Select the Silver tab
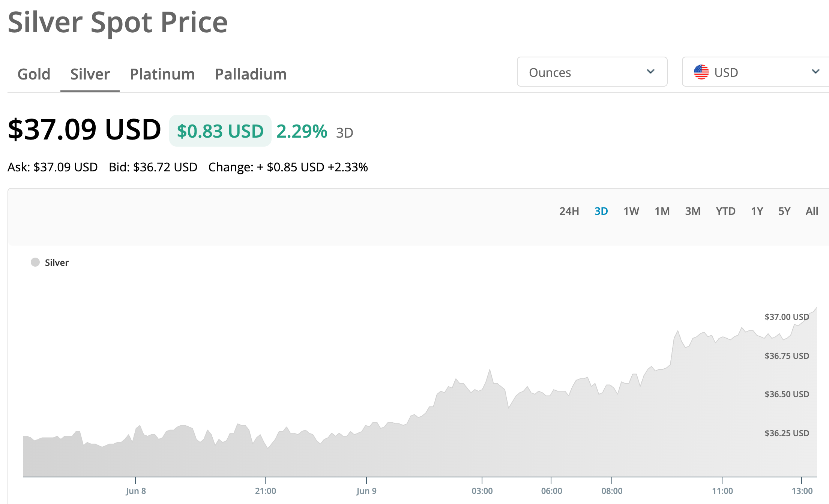Image resolution: width=829 pixels, height=504 pixels. 90,74
